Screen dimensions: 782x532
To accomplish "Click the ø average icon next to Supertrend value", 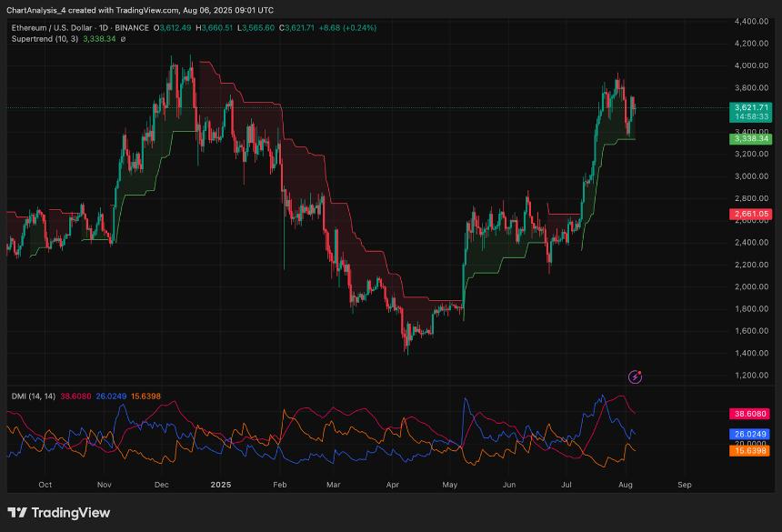I will 124,40.
